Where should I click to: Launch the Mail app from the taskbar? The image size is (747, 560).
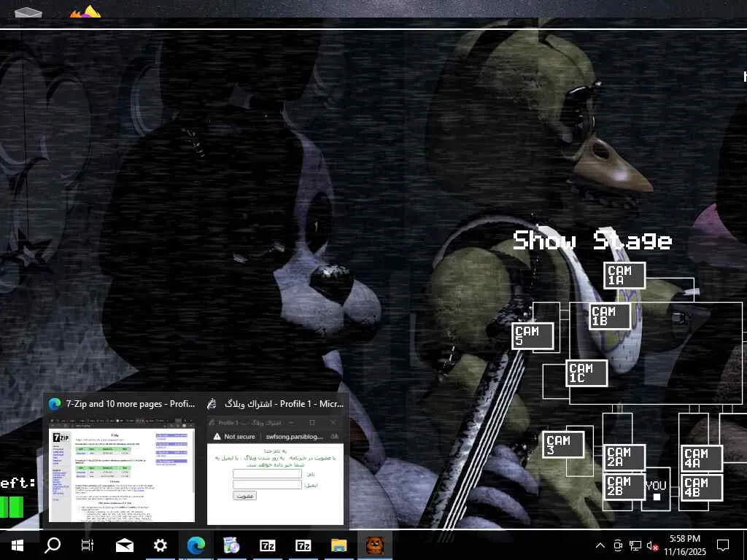[125, 545]
